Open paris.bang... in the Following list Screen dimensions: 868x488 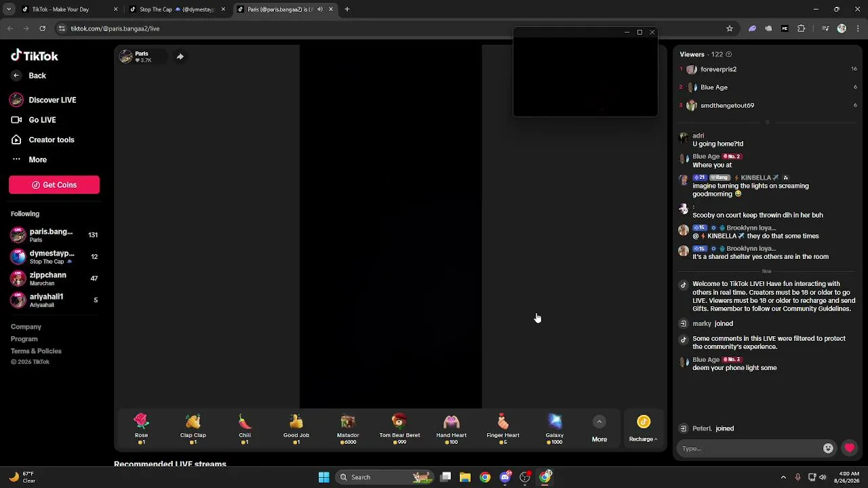click(x=54, y=235)
